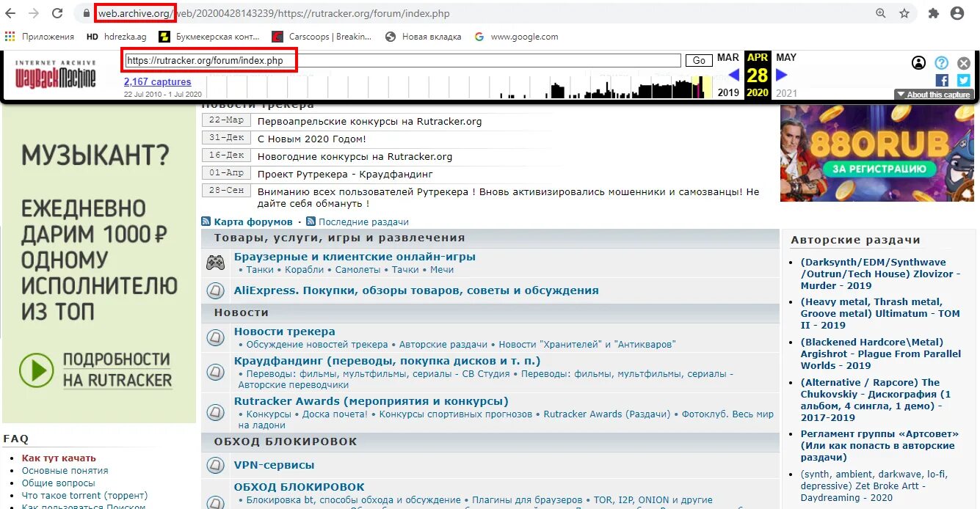Click the forum icon beside VPN-сервисы
980x509 pixels.
pyautogui.click(x=215, y=465)
